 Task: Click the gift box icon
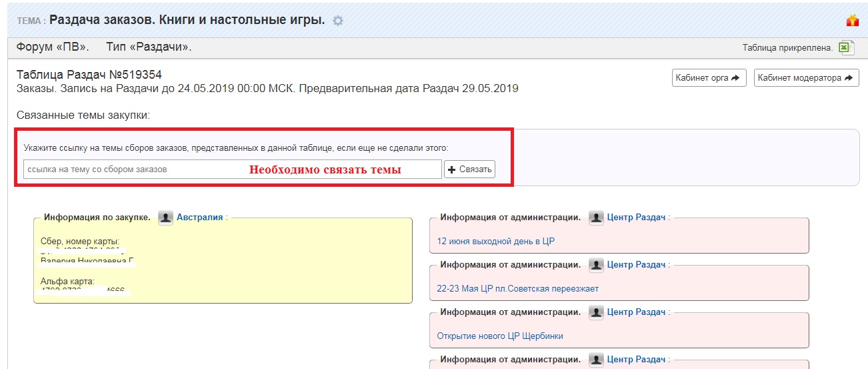tap(852, 21)
